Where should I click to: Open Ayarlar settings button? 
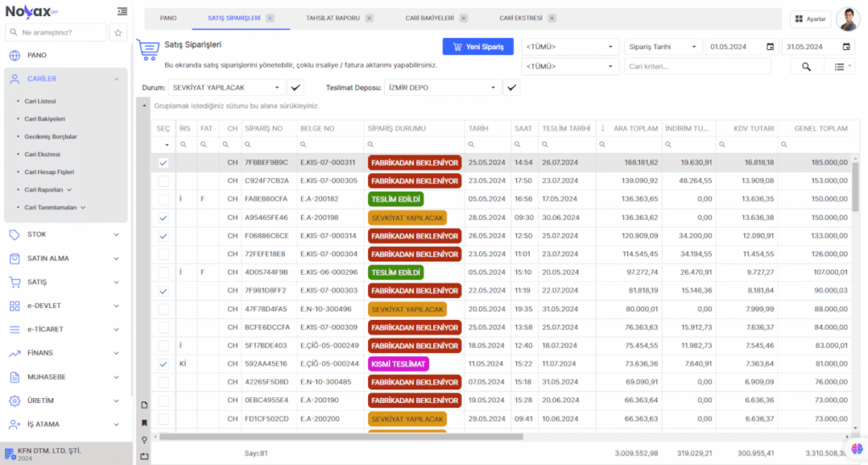810,19
